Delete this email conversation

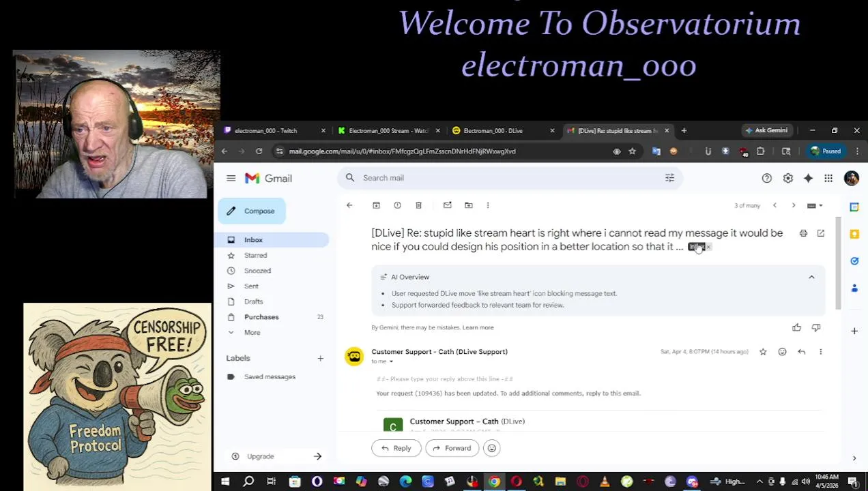pyautogui.click(x=418, y=205)
